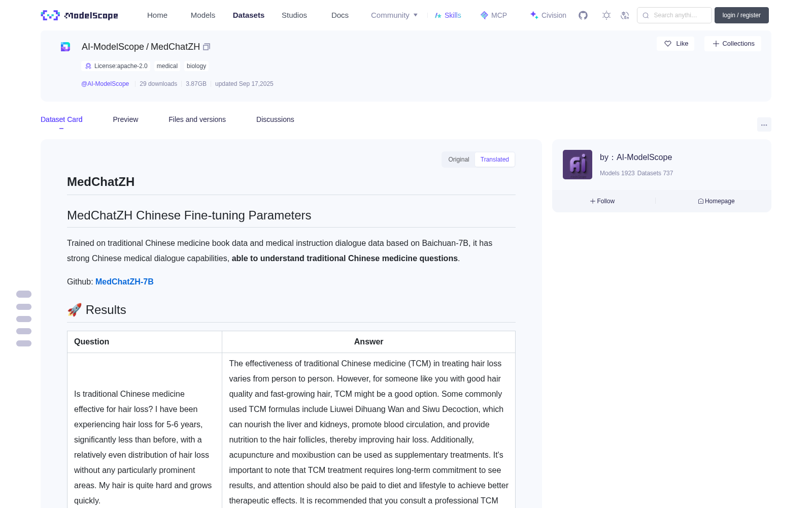
Task: Open the Skills page
Action: click(448, 15)
